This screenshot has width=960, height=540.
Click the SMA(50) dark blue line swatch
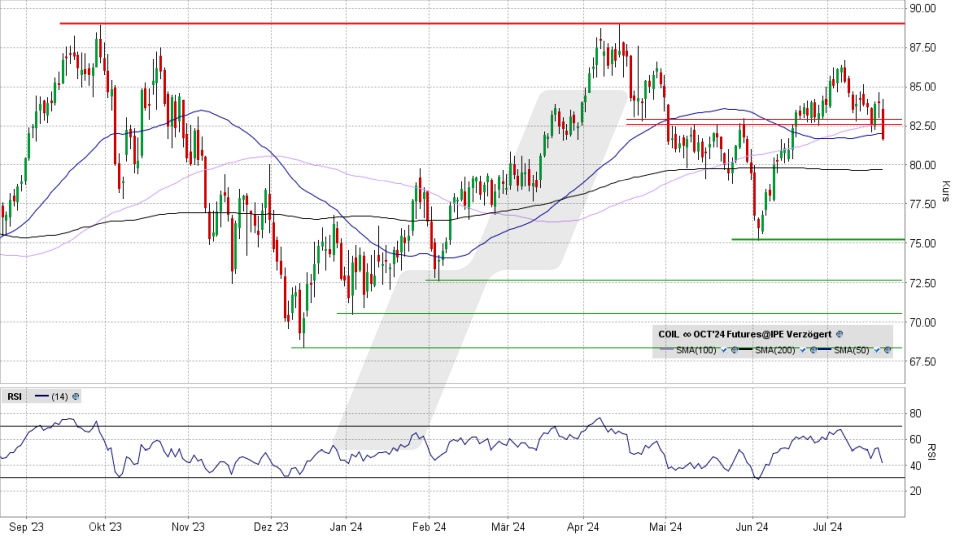pos(825,349)
